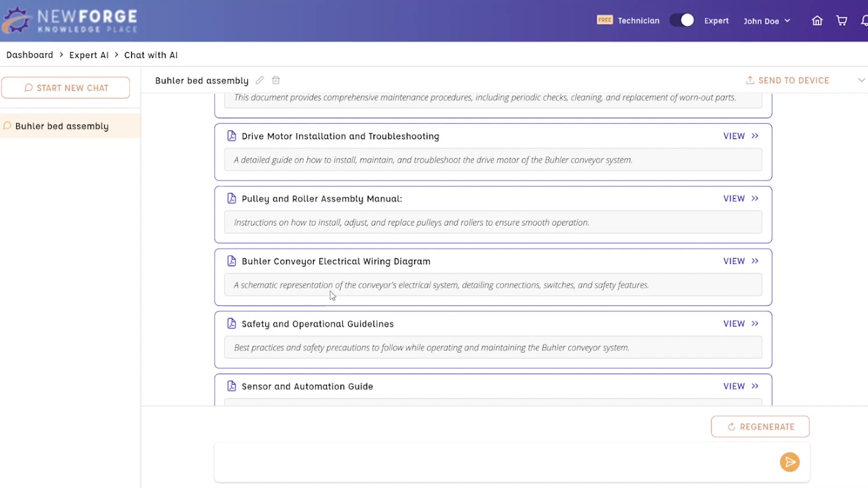868x488 pixels.
Task: Click PDF icon for Electrical Wiring Diagram
Action: pyautogui.click(x=231, y=261)
